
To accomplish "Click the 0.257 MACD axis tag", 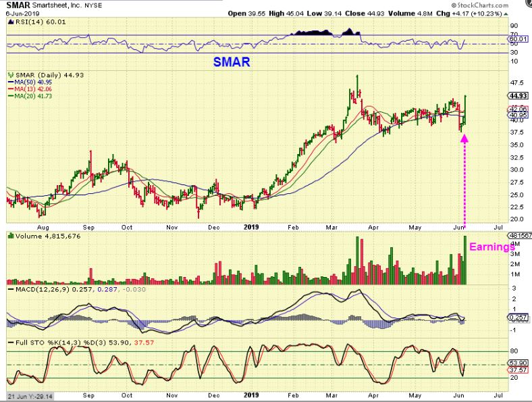I will 518,318.
